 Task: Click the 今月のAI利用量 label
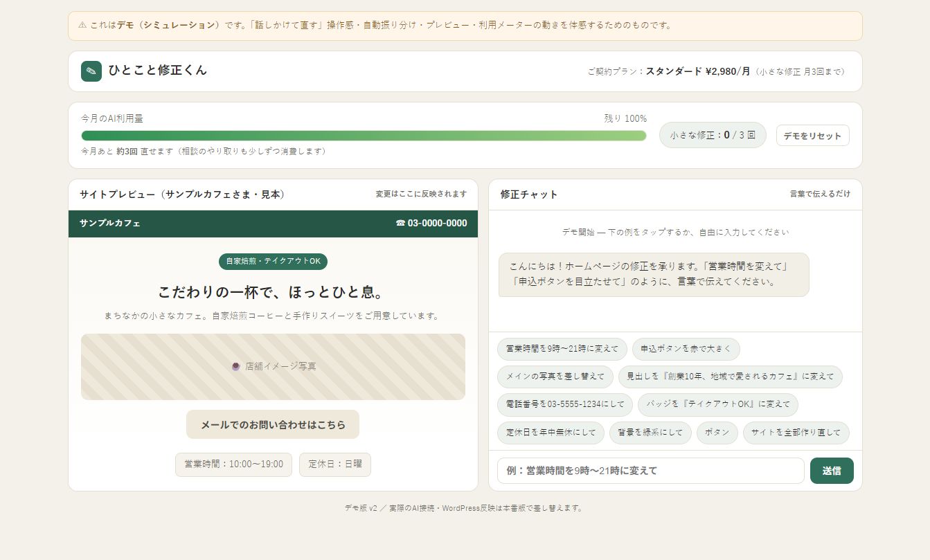112,119
